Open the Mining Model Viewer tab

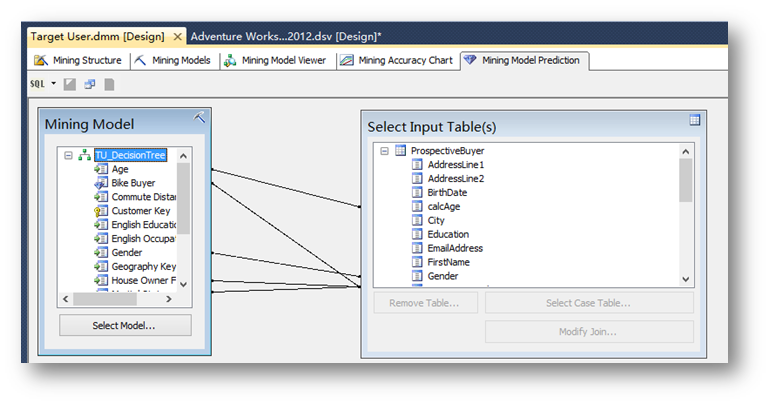275,60
